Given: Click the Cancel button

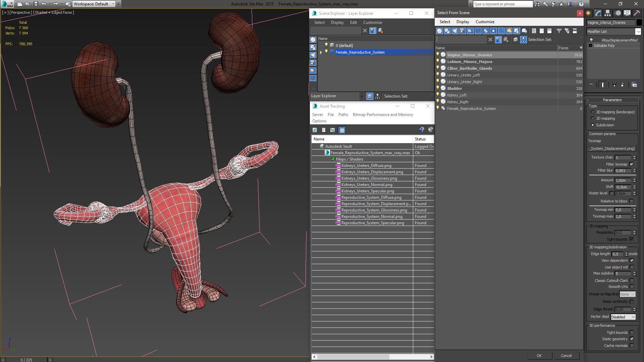Looking at the screenshot, I should coord(566,356).
